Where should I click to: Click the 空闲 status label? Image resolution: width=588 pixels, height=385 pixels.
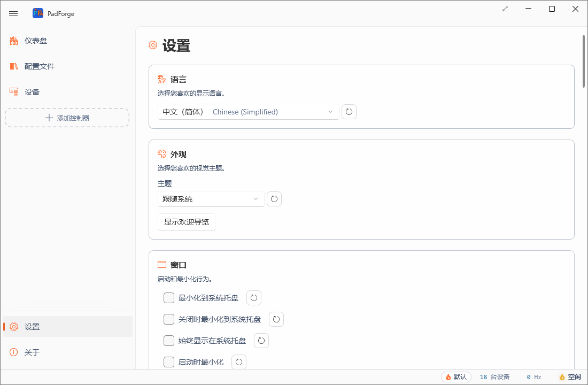pos(575,377)
